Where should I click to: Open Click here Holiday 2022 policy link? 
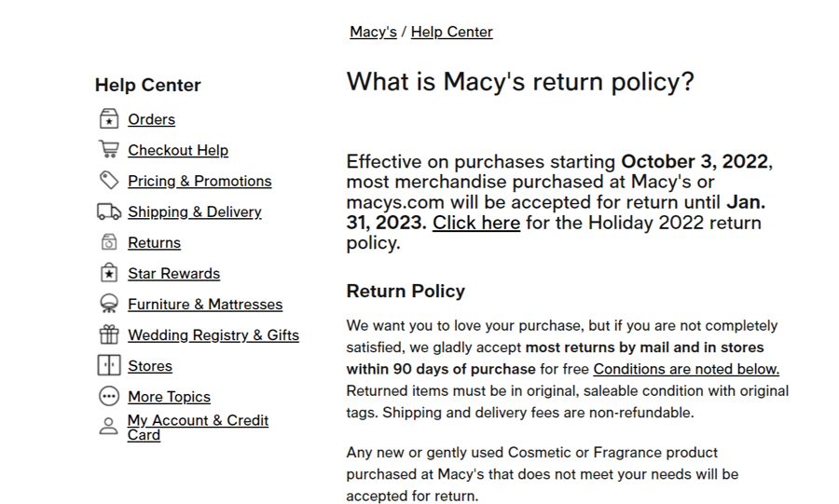tap(476, 223)
